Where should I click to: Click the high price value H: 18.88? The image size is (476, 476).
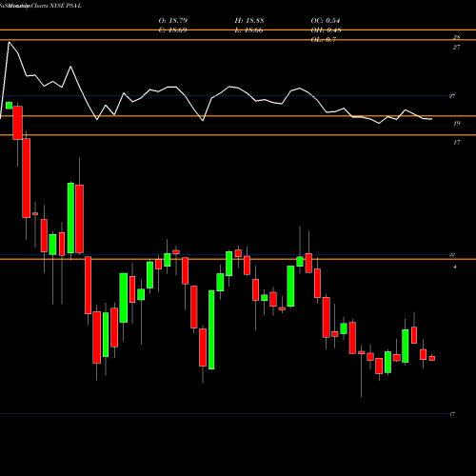tap(249, 21)
